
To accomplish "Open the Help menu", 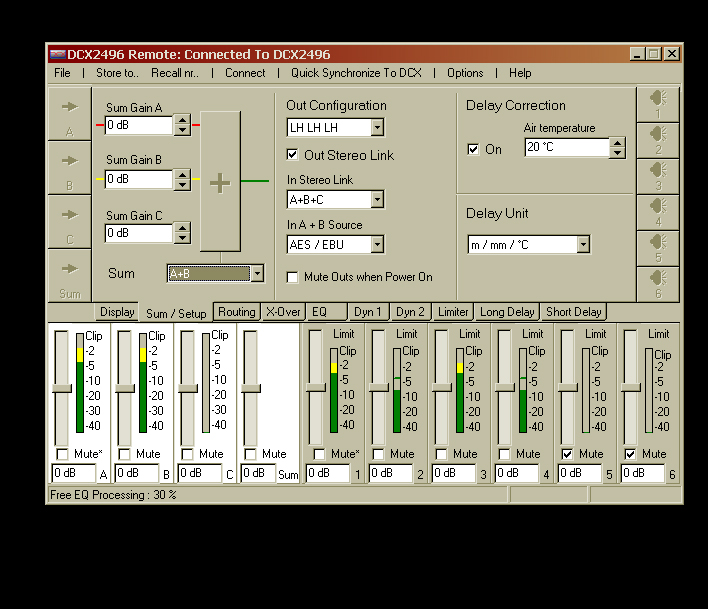I will (x=520, y=73).
